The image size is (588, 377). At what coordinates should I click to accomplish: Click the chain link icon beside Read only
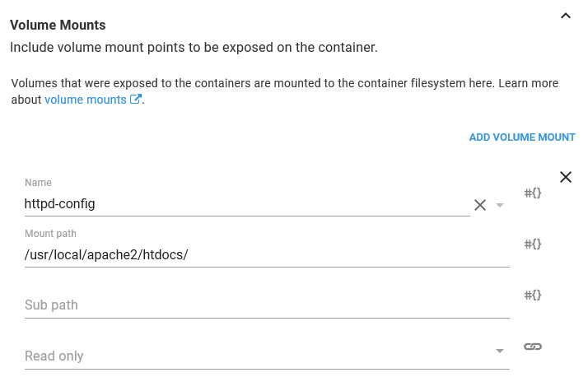(533, 347)
